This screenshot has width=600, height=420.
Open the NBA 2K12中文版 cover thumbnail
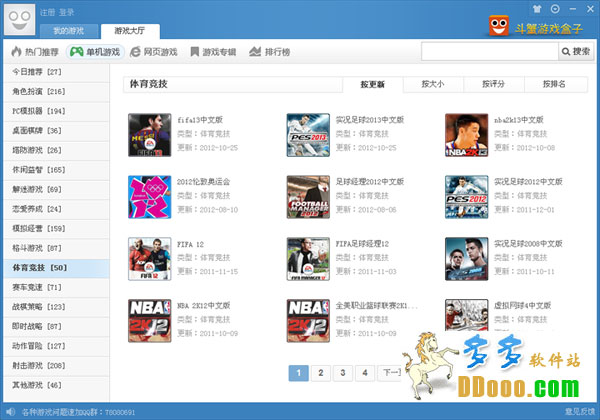[150, 321]
